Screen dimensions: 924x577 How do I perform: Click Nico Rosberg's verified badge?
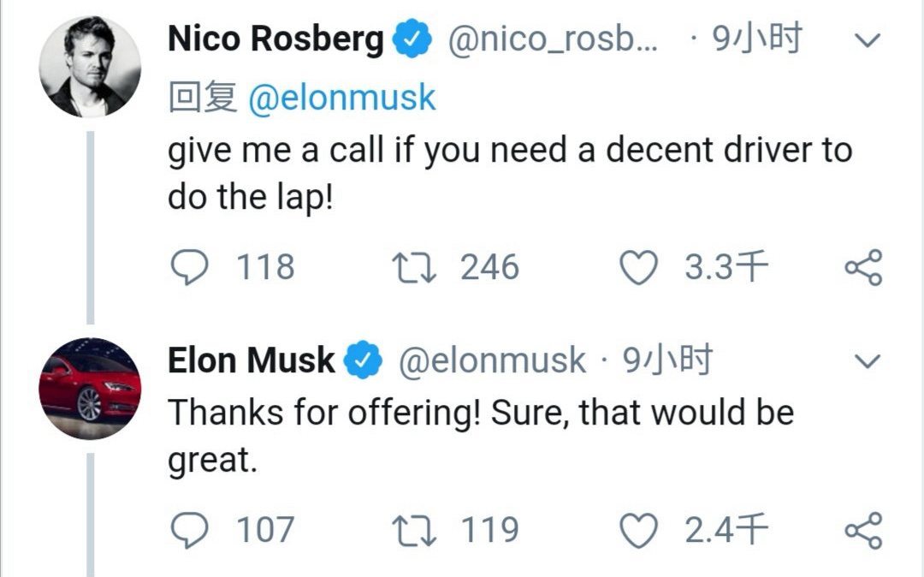412,40
